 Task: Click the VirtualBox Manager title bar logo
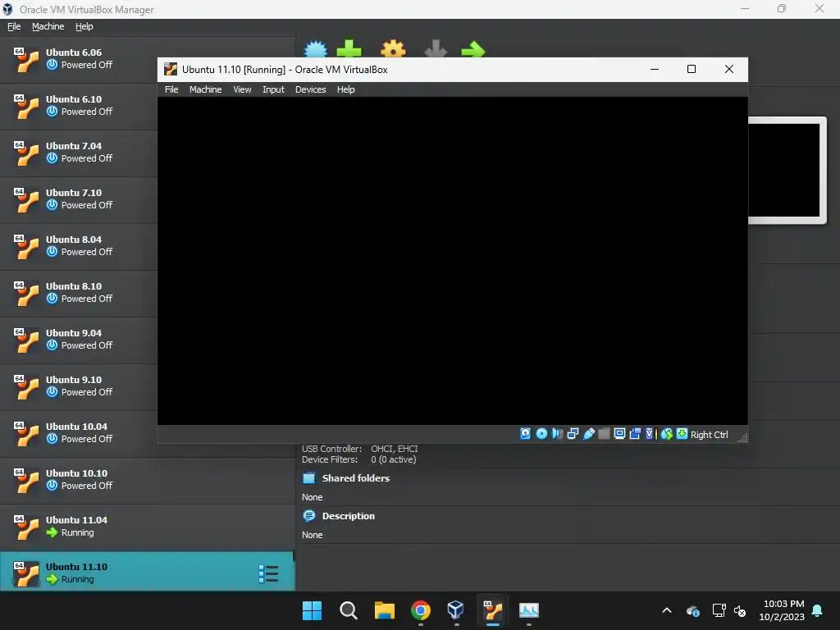tap(8, 9)
